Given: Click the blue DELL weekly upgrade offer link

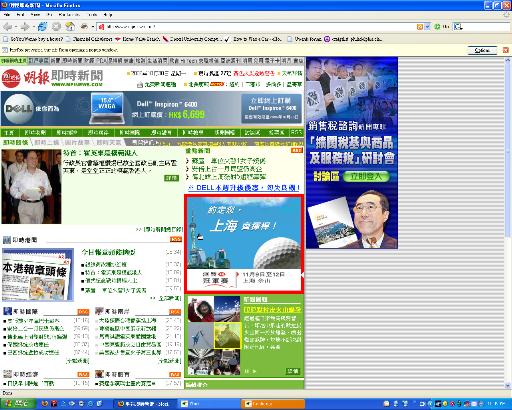Looking at the screenshot, I should click(x=244, y=188).
